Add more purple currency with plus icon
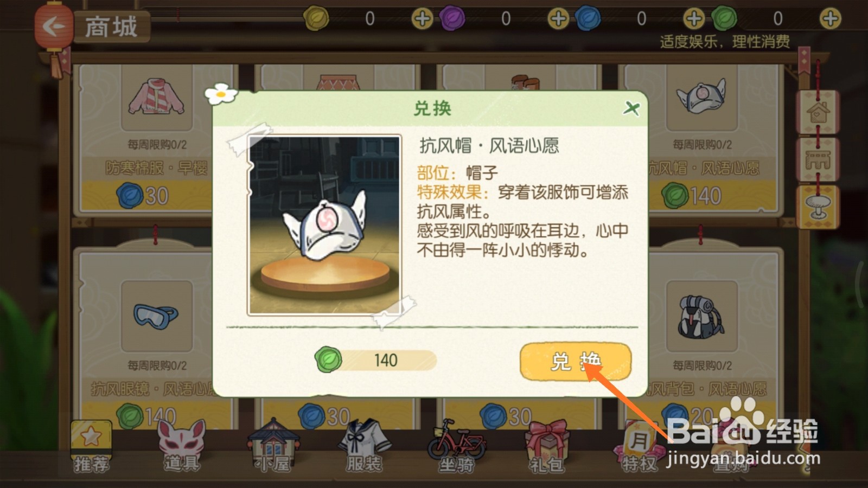Screen dimensions: 868x488 click(558, 19)
